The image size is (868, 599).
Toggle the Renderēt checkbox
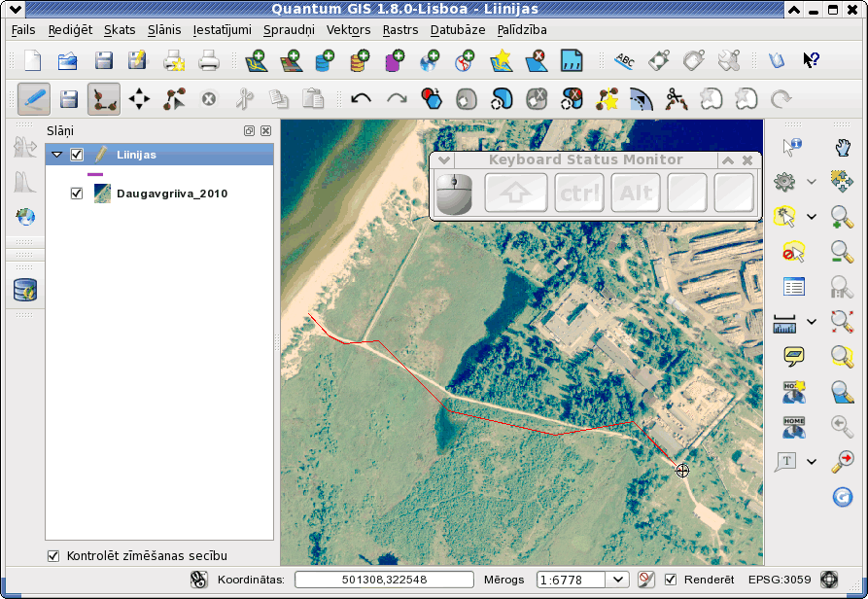tap(671, 580)
